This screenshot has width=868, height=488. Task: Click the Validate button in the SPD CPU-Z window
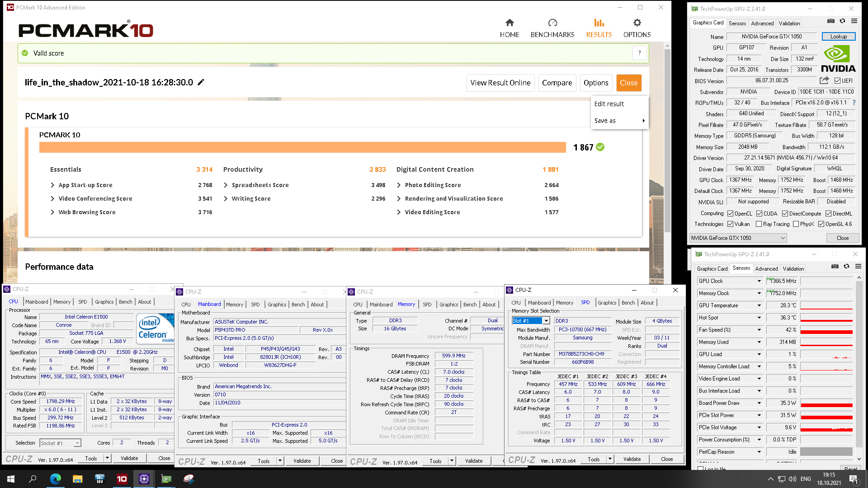pyautogui.click(x=632, y=459)
